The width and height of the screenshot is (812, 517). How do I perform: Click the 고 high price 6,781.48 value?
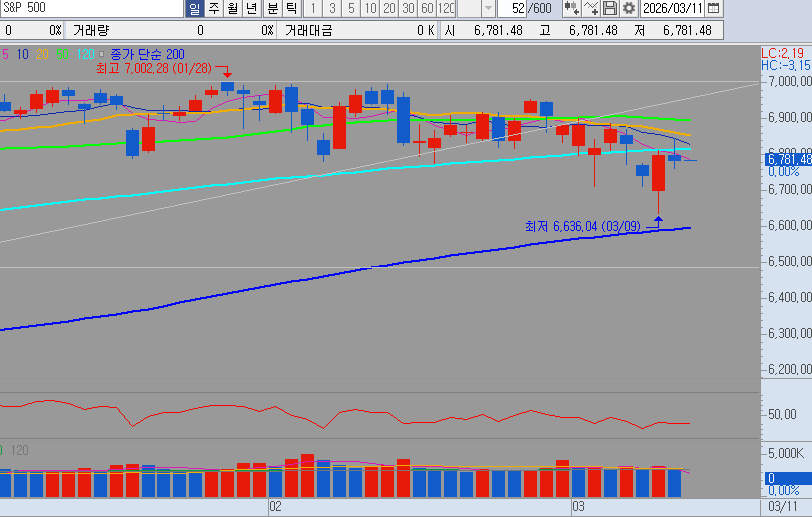(593, 31)
